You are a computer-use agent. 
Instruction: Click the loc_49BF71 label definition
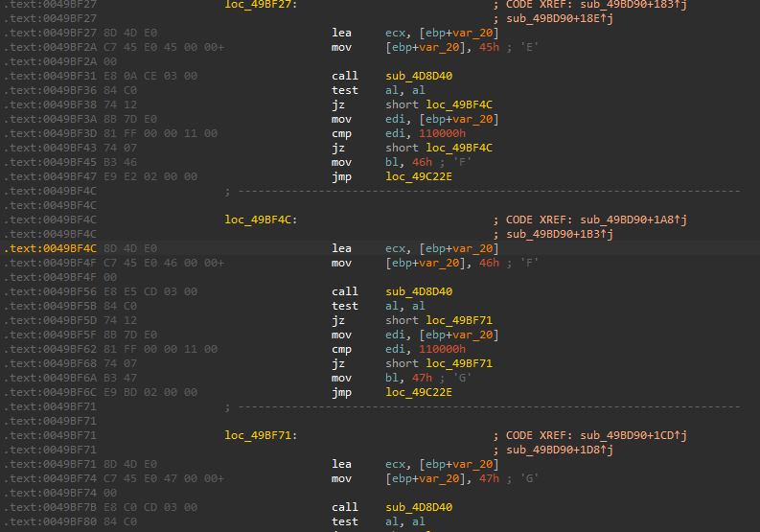click(260, 435)
